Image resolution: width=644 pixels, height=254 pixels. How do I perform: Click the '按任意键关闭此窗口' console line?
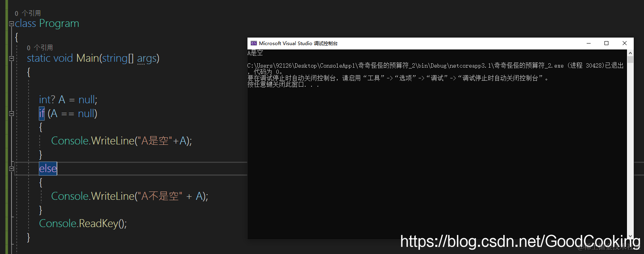283,84
